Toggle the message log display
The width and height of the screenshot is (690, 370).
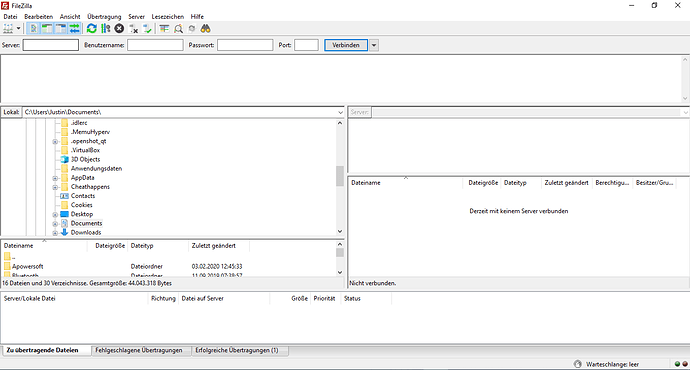coord(33,29)
